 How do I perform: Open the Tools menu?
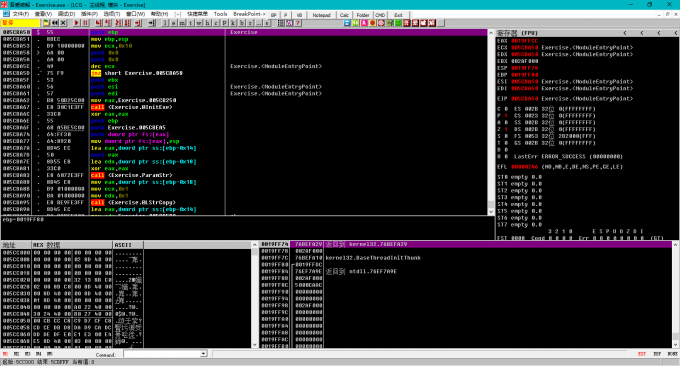(220, 14)
